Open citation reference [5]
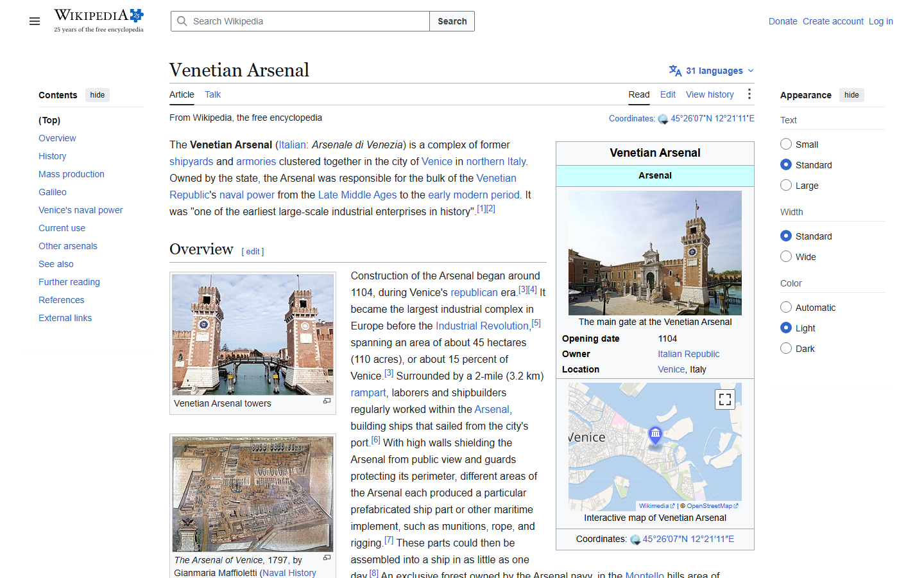This screenshot has height=578, width=924. pos(536,323)
